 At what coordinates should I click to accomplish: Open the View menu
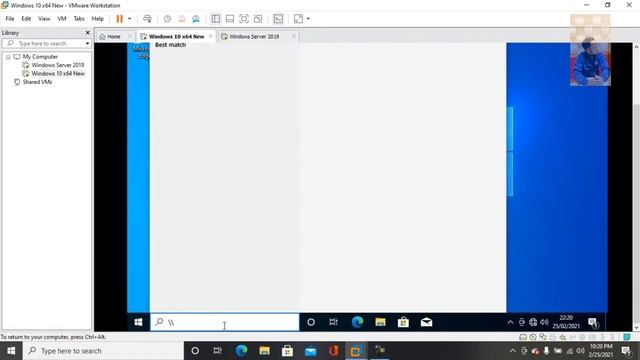click(44, 19)
